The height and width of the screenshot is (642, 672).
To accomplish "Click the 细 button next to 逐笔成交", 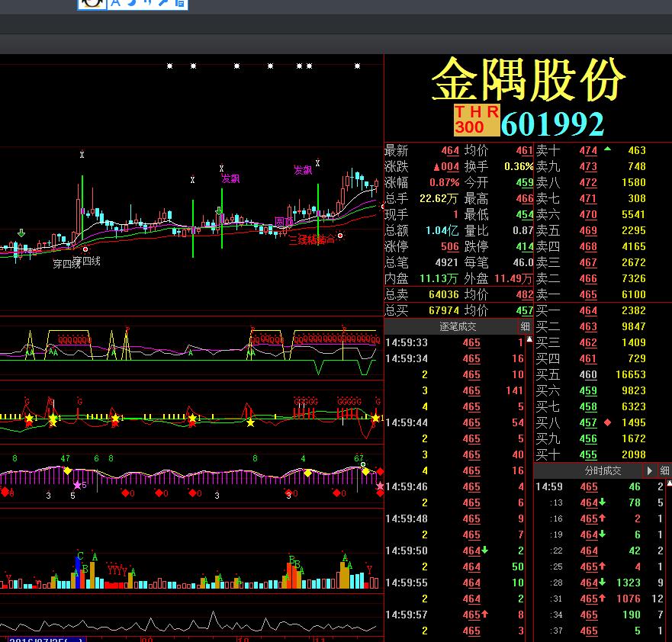I will click(525, 327).
